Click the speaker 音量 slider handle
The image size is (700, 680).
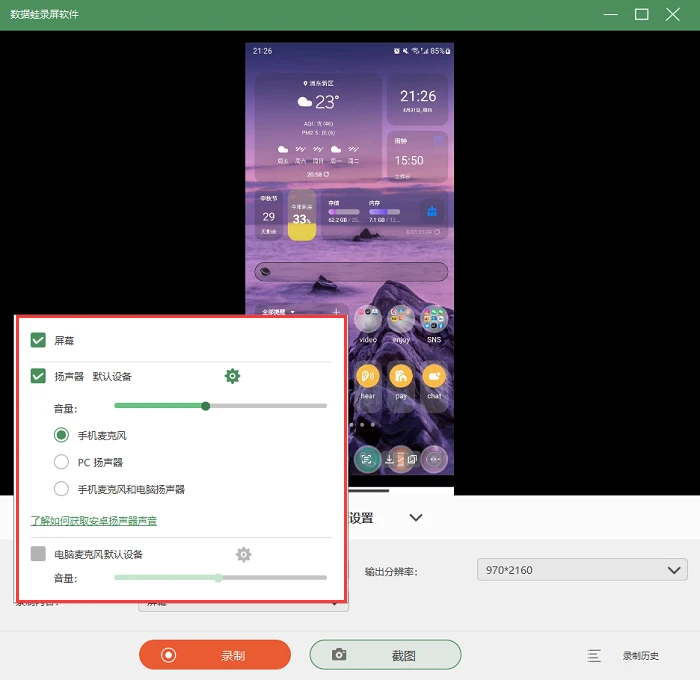[x=205, y=406]
